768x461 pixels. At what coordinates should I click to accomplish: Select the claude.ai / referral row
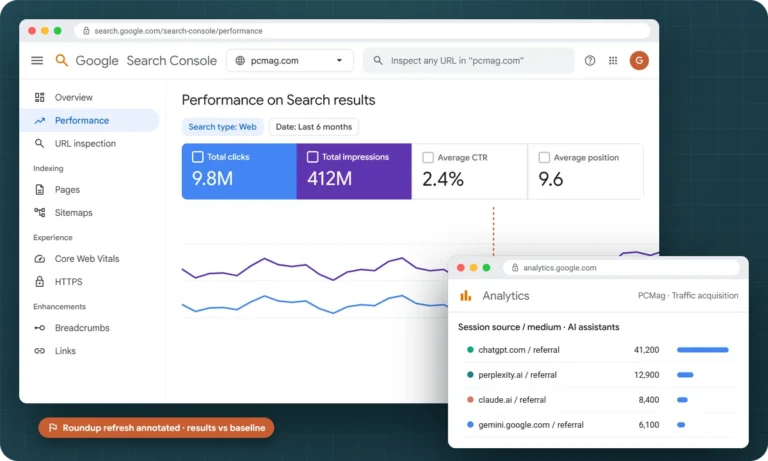(x=598, y=400)
